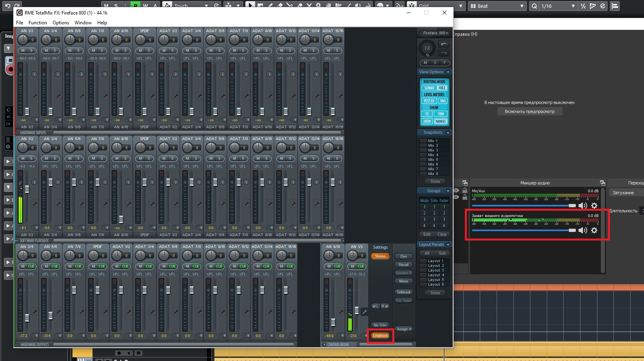Screen dimensions: 644x361
Task: Toggle the first eye visibility icon
Action: pos(456,191)
